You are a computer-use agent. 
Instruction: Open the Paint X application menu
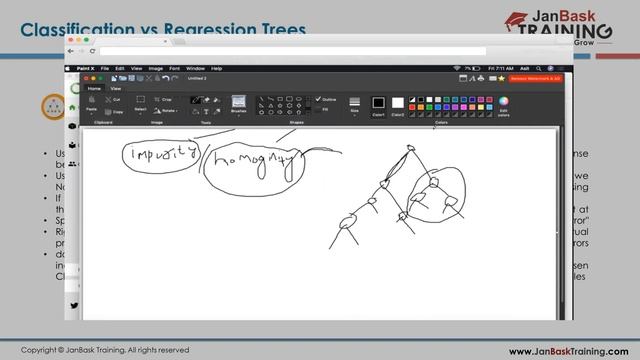pyautogui.click(x=86, y=69)
